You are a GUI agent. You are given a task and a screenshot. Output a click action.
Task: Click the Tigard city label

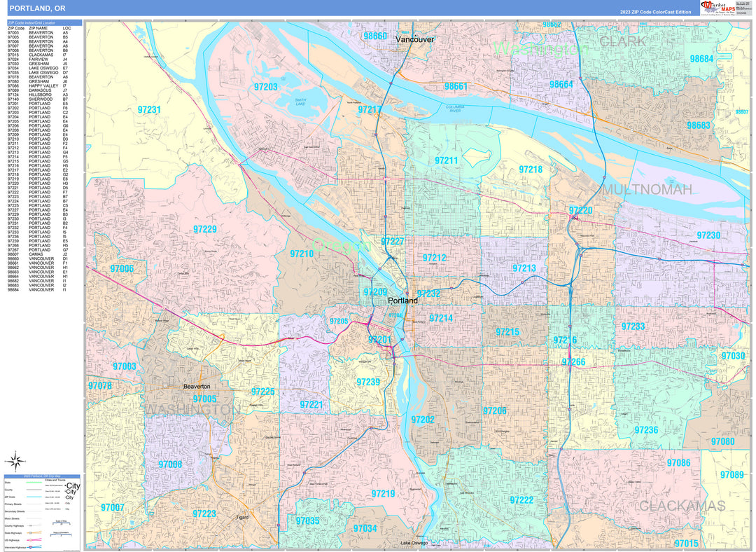point(242,518)
